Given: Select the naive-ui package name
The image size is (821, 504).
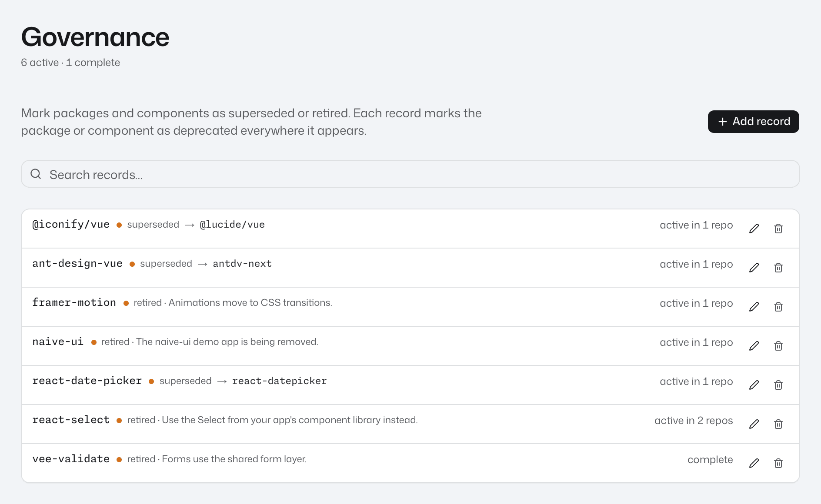Looking at the screenshot, I should coord(58,342).
